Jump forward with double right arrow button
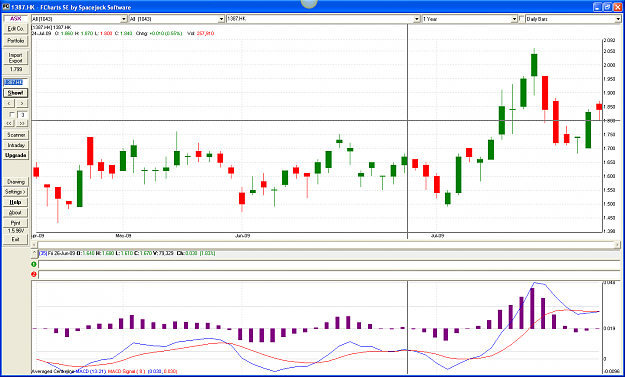Screen dimensions: 625x377 point(22,124)
